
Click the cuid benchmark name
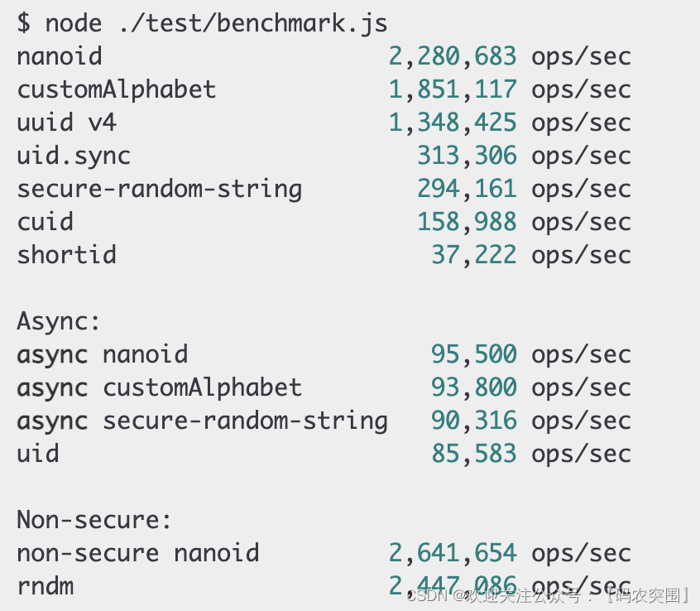click(x=46, y=222)
